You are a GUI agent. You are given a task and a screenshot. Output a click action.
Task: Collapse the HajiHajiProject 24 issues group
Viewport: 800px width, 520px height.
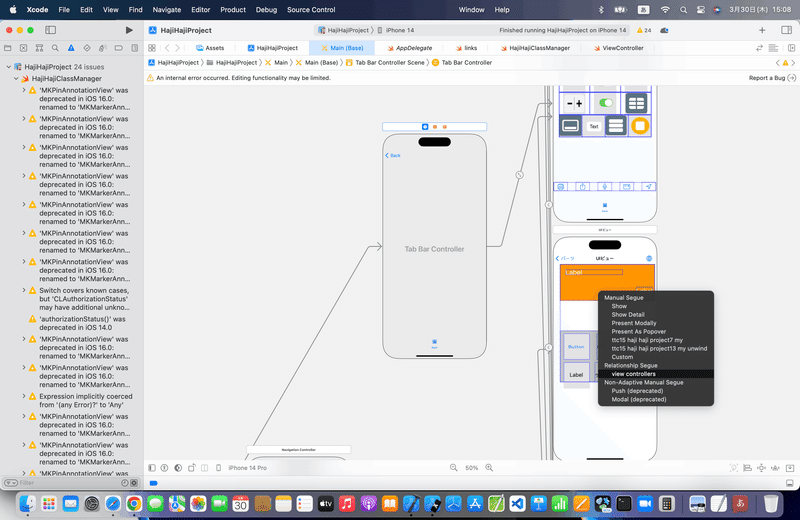click(9, 67)
